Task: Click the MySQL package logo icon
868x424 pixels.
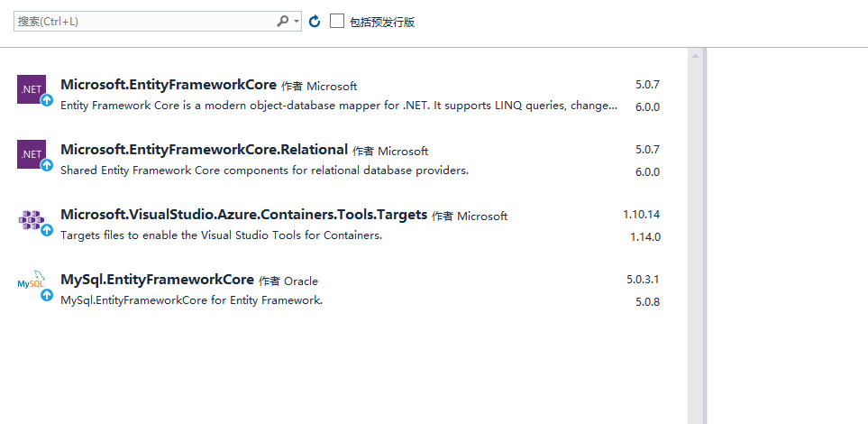Action: (30, 282)
